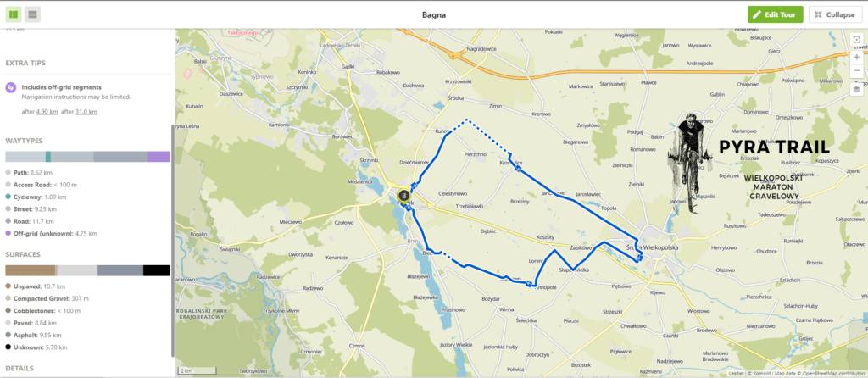
Task: Jump to off-grid segment after 31.0 km
Action: pos(86,112)
